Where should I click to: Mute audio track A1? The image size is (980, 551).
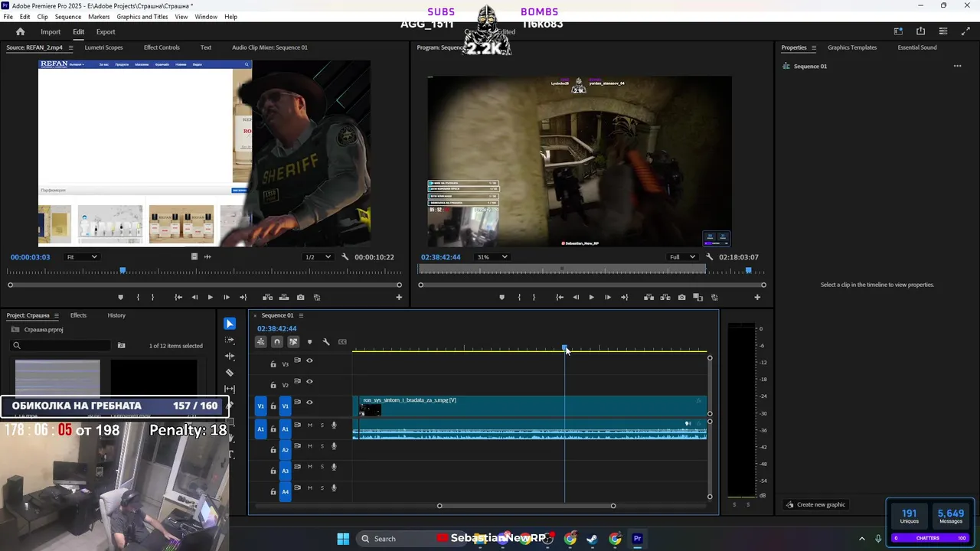(x=310, y=425)
